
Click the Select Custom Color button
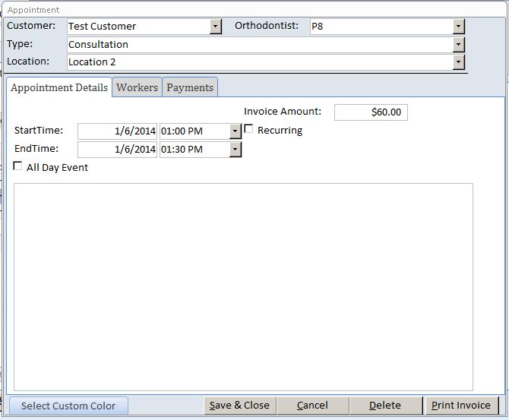(x=68, y=406)
